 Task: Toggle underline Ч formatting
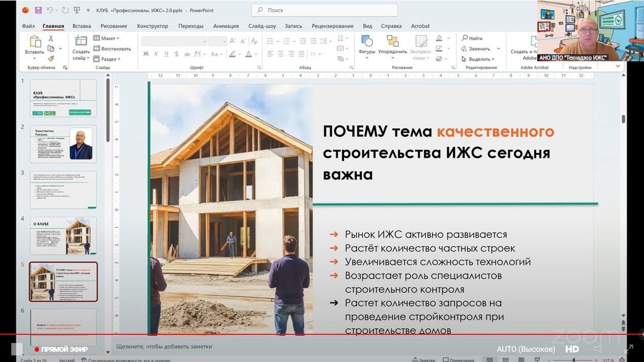(167, 54)
